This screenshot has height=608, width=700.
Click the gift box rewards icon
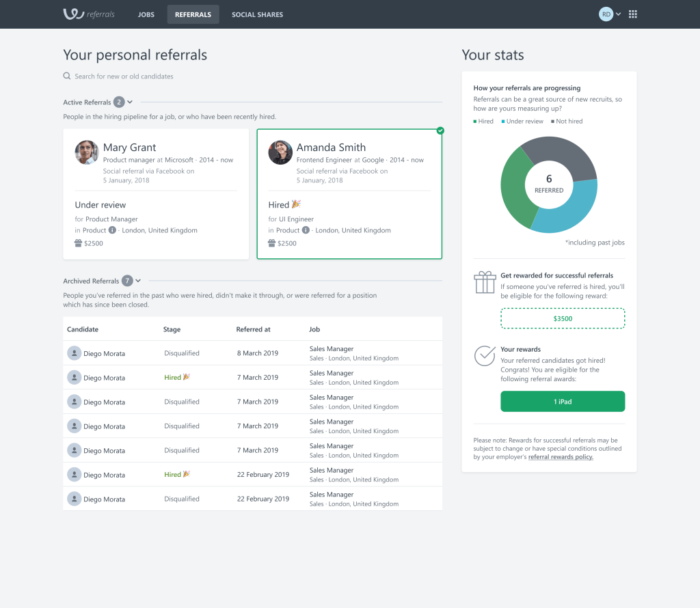click(485, 282)
